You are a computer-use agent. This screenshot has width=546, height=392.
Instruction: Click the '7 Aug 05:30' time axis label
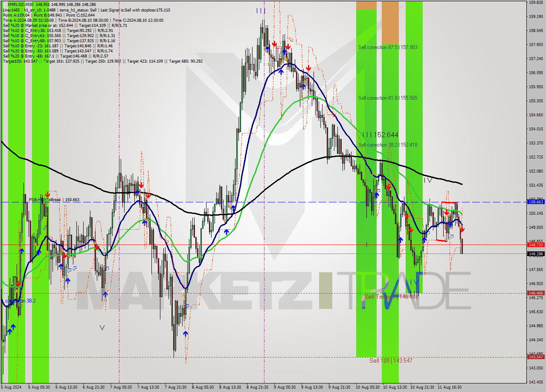coord(120,387)
